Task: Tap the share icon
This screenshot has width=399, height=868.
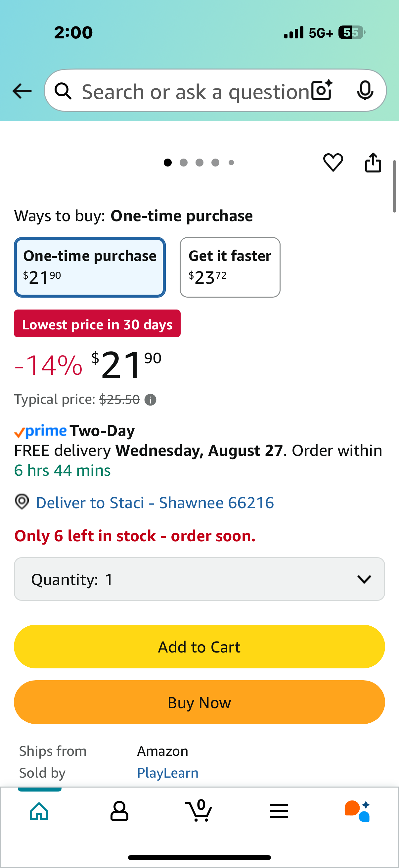Action: point(373,163)
